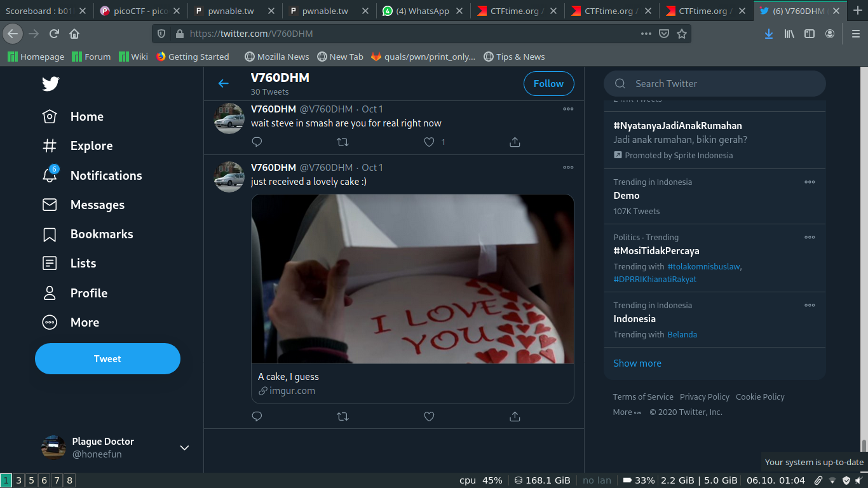This screenshot has height=488, width=868.
Task: Open options for 'wait steve in smash' tweet
Action: (x=568, y=109)
